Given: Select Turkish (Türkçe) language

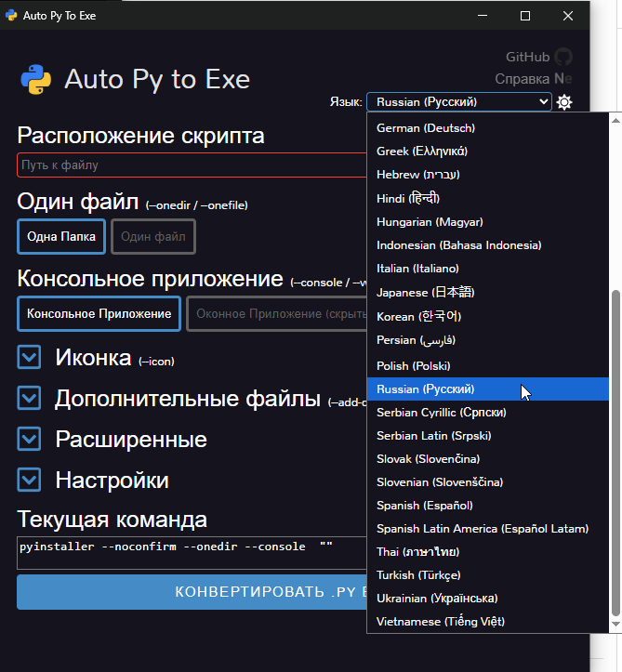Looking at the screenshot, I should pos(488,574).
